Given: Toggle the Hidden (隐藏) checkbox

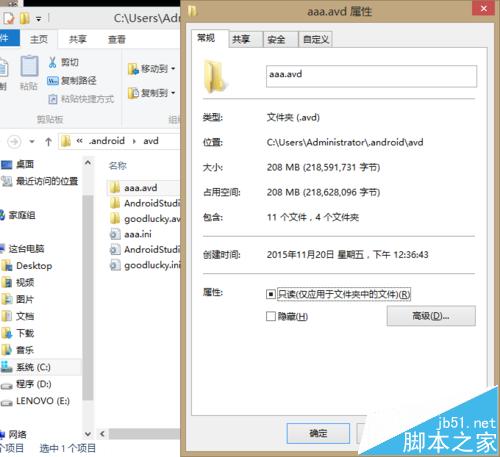Looking at the screenshot, I should pyautogui.click(x=271, y=316).
